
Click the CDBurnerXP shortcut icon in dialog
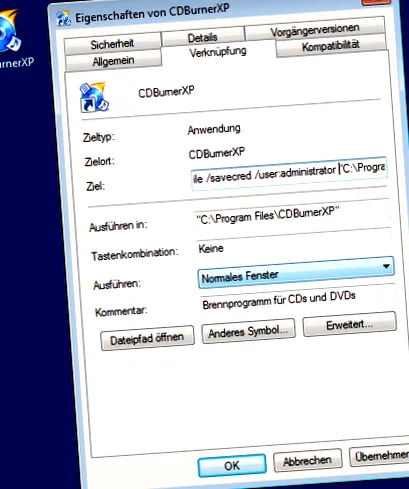point(94,97)
